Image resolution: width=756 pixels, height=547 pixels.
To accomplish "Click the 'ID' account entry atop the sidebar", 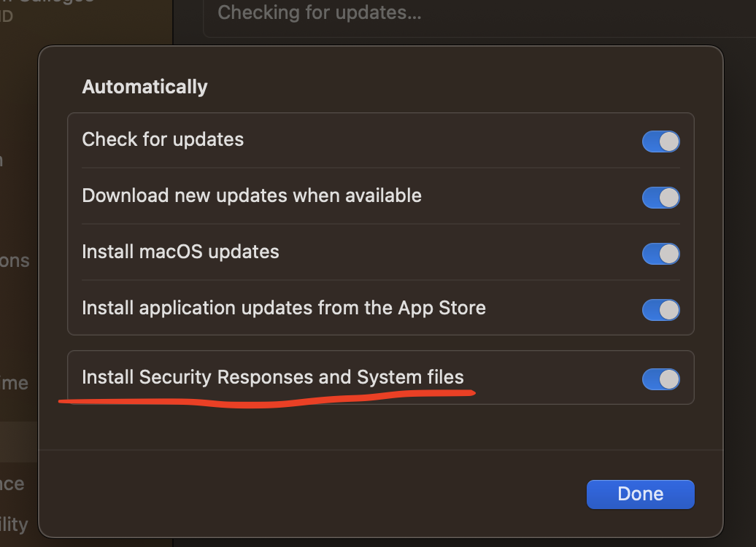I will pos(7,16).
